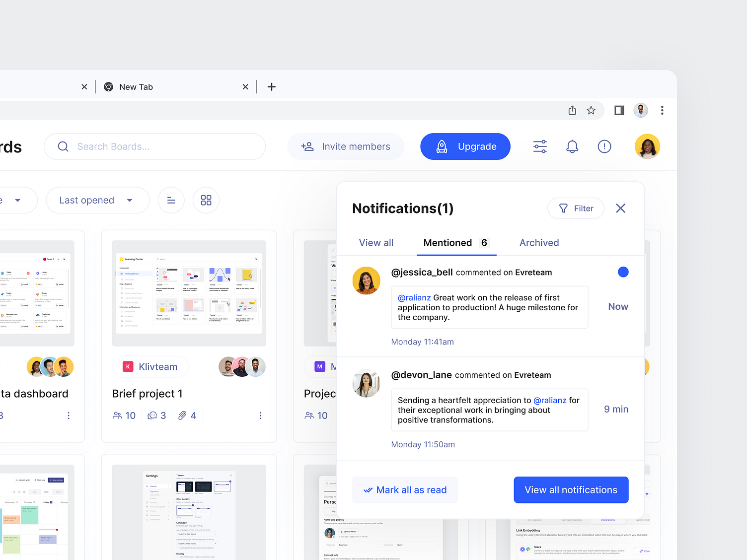Open the three-dot menu on Brief project 1
Viewport: 747px width, 560px height.
pos(260,416)
